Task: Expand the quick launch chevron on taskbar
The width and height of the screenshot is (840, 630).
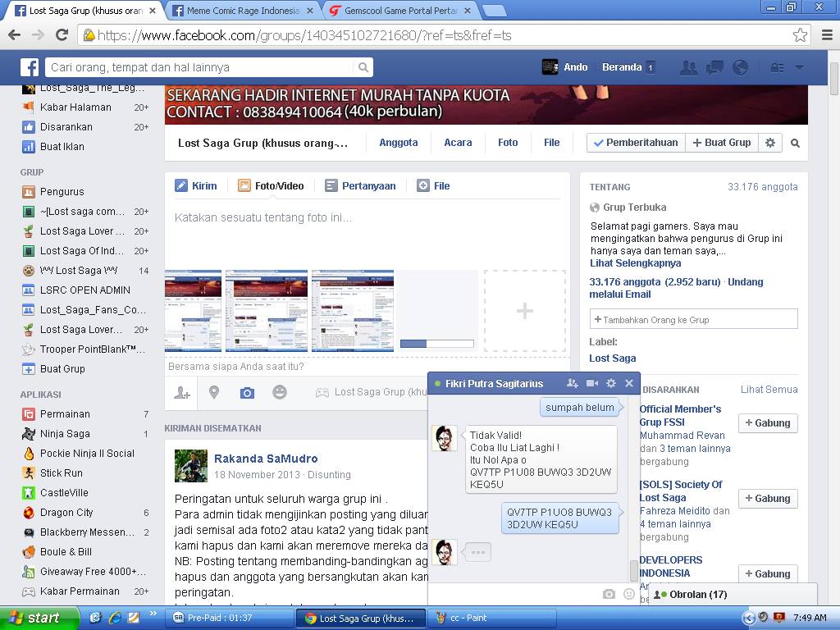Action: tap(153, 614)
